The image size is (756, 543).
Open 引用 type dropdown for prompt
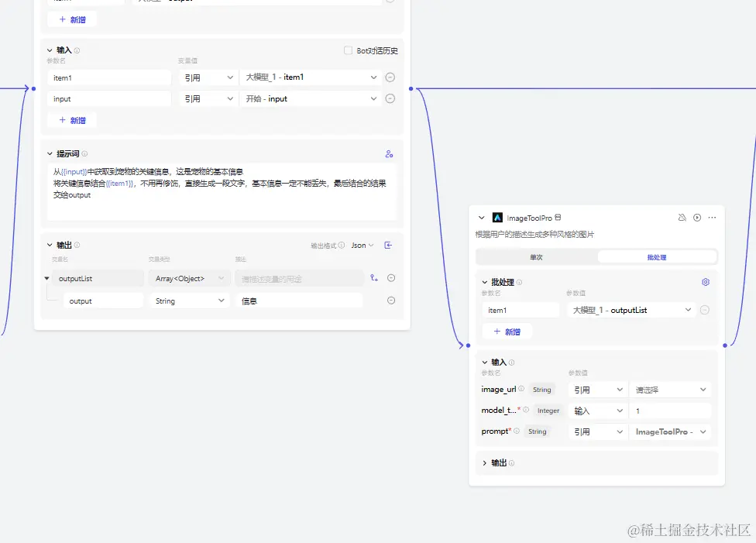point(598,431)
